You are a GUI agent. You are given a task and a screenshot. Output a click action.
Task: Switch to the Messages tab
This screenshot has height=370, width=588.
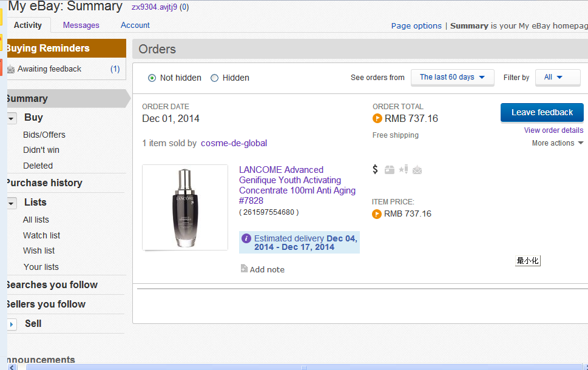(x=81, y=25)
